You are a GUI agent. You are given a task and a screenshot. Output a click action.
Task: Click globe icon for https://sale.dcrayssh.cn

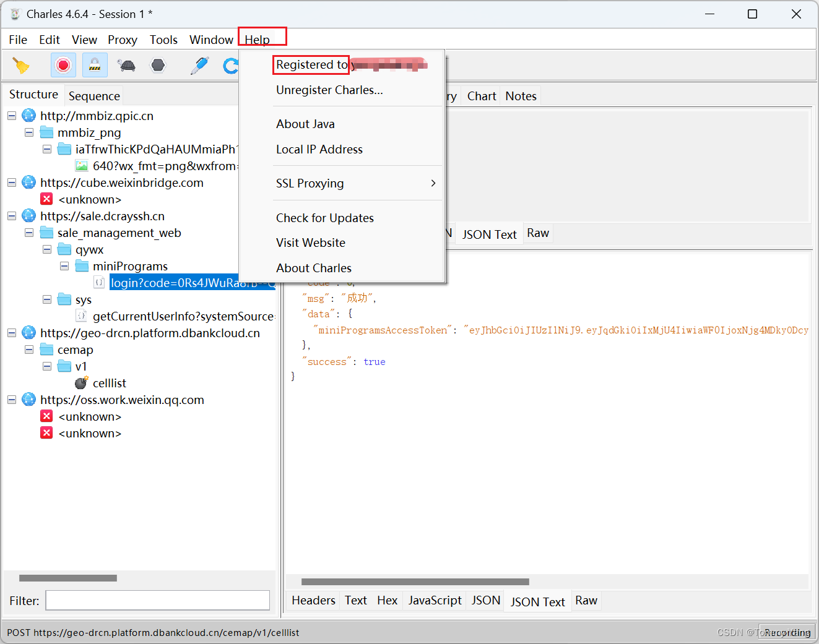point(28,215)
